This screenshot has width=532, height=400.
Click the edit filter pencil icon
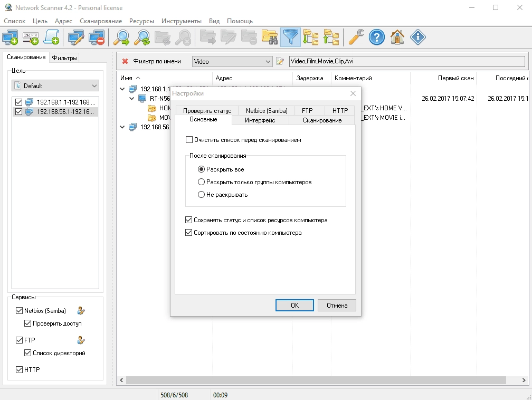coord(280,61)
